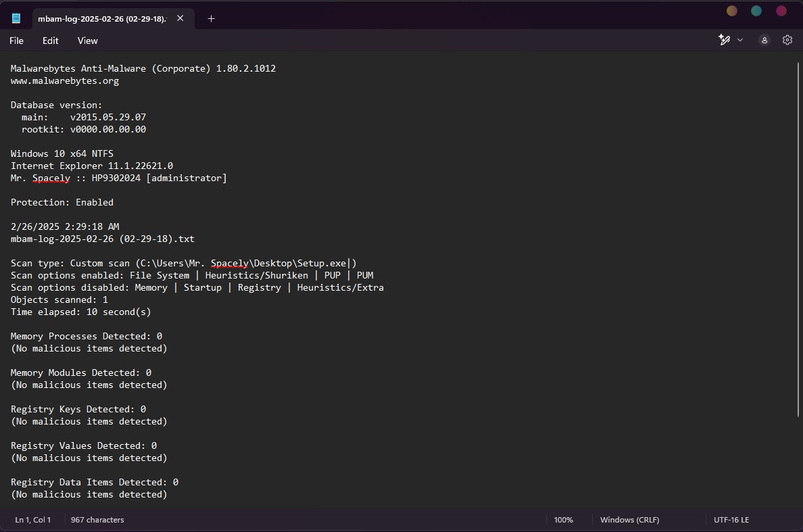Viewport: 803px width, 532px height.
Task: Click Ln 1, Col 1 status entry
Action: [x=32, y=520]
